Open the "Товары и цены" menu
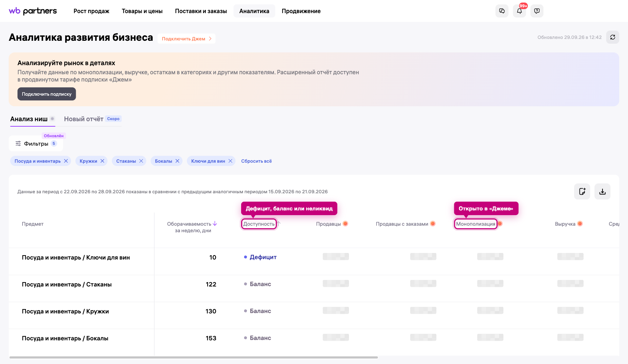The height and width of the screenshot is (364, 628). coord(142,11)
